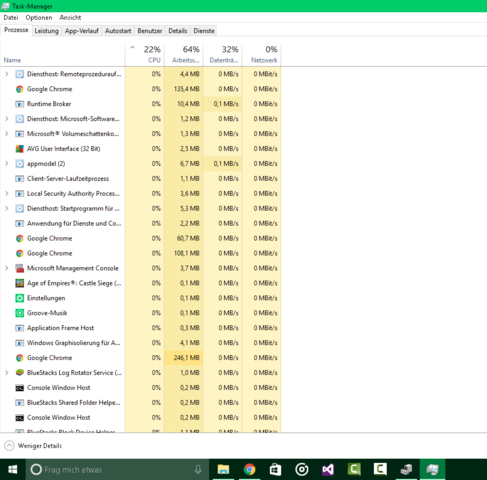
Task: Expand Diensthost: Remoteprozeduraufruf row
Action: (6, 74)
